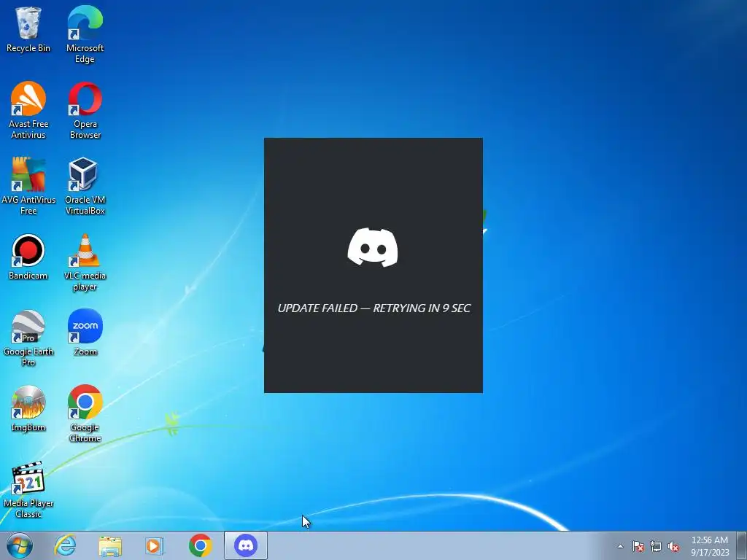Screen dimensions: 747x560
Task: Select the Media Player Classic shortcut
Action: (28, 489)
